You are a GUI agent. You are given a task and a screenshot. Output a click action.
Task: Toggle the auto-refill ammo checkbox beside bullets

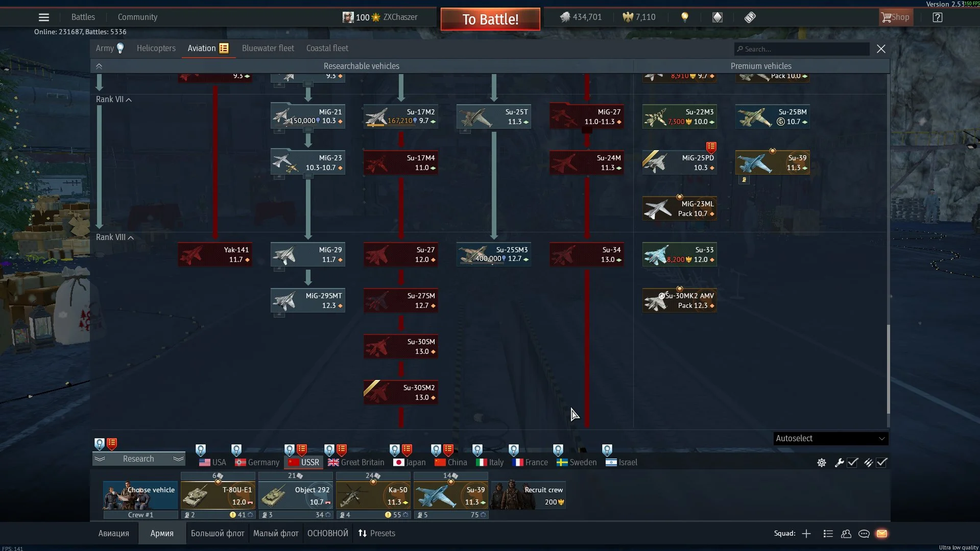point(882,463)
